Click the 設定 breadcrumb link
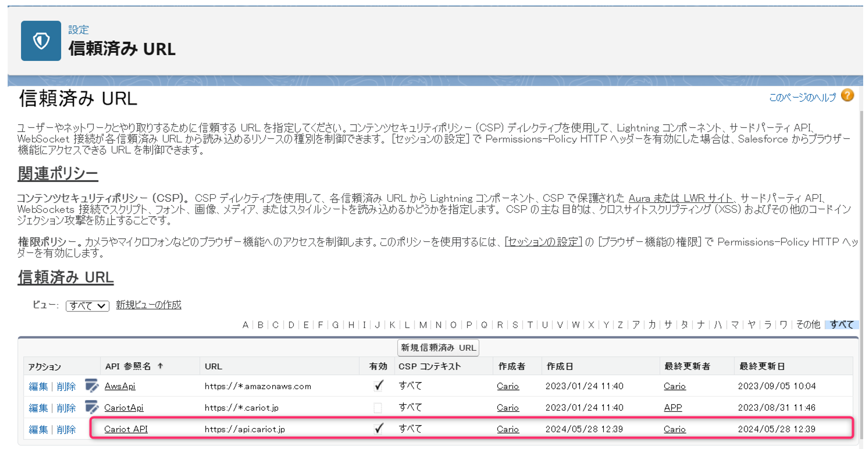 click(x=79, y=30)
